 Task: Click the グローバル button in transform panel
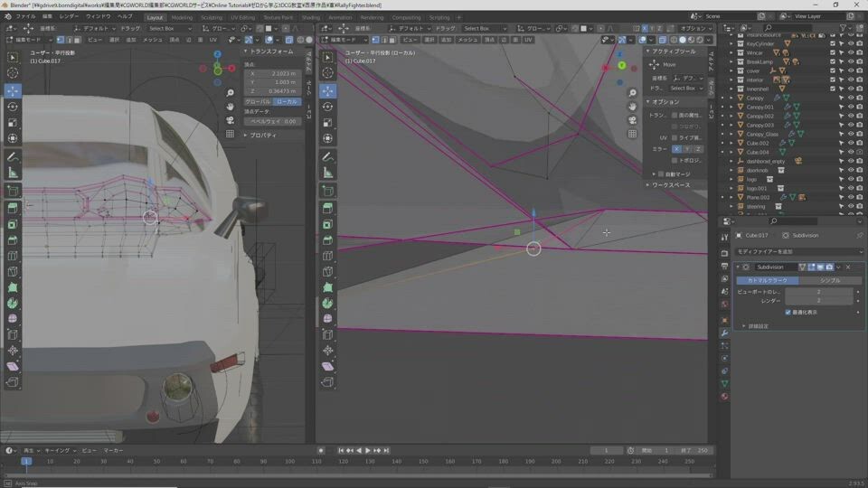coord(258,101)
